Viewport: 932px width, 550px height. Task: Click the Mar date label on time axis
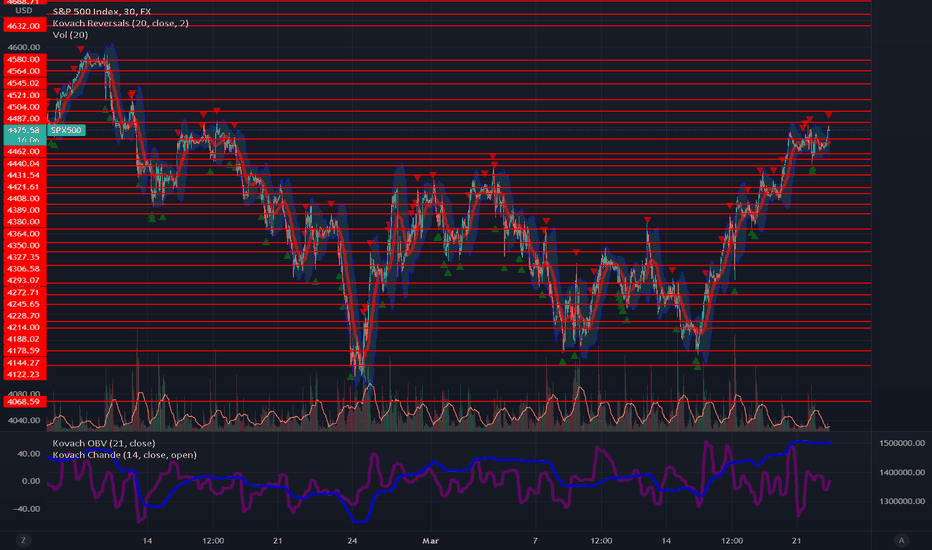click(x=430, y=540)
